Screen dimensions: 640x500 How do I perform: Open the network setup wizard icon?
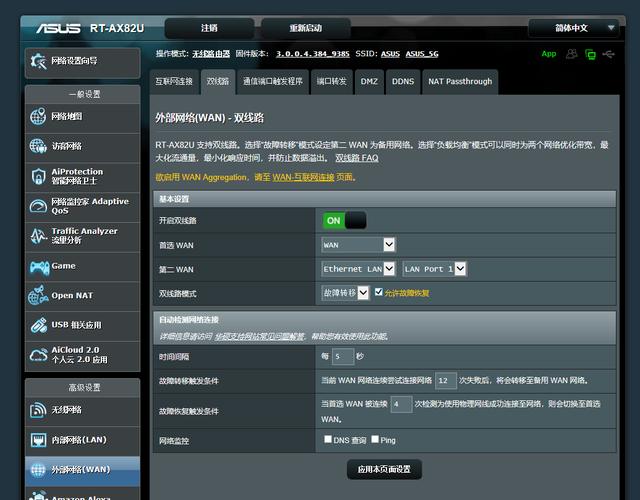pyautogui.click(x=38, y=62)
